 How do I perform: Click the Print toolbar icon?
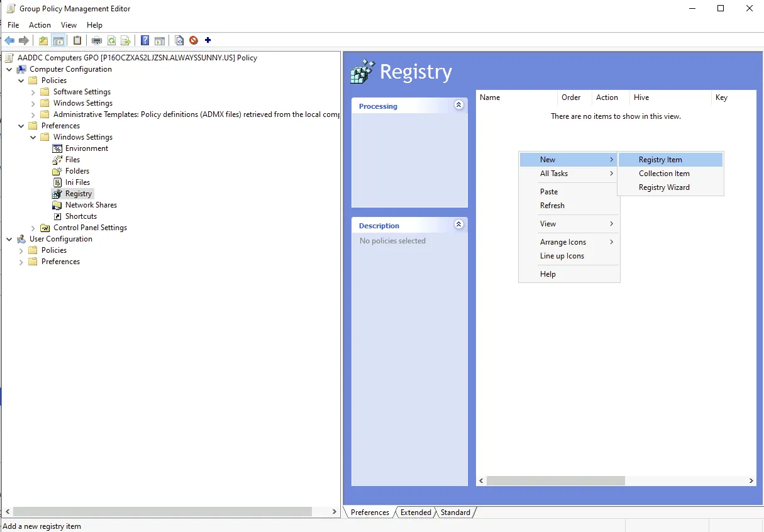click(97, 41)
